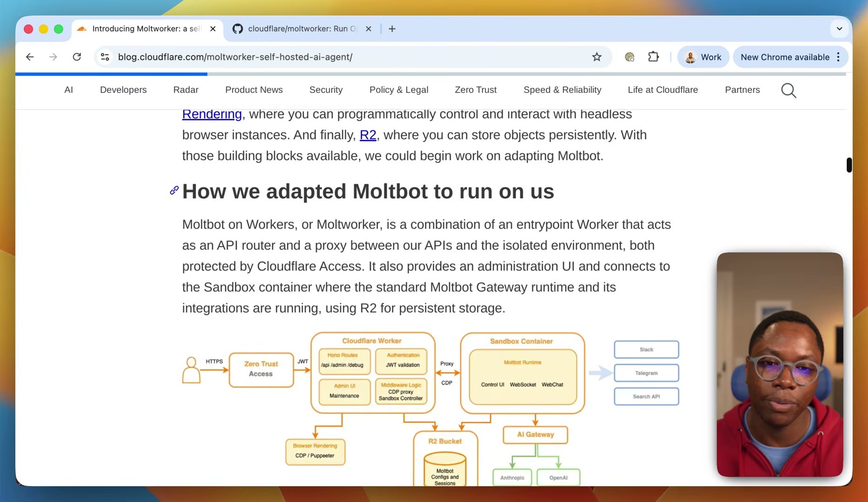Open the Product News category
Image resolution: width=868 pixels, height=502 pixels.
pos(254,90)
